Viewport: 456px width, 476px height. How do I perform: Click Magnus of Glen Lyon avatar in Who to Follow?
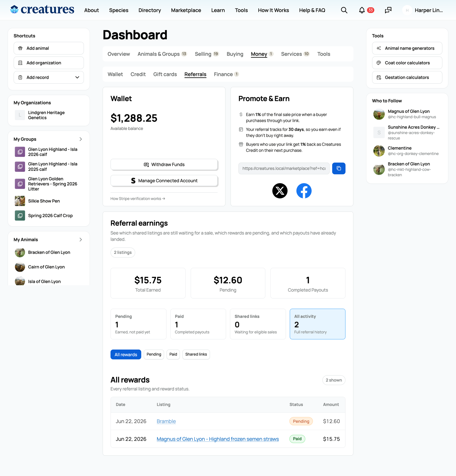pos(379,114)
